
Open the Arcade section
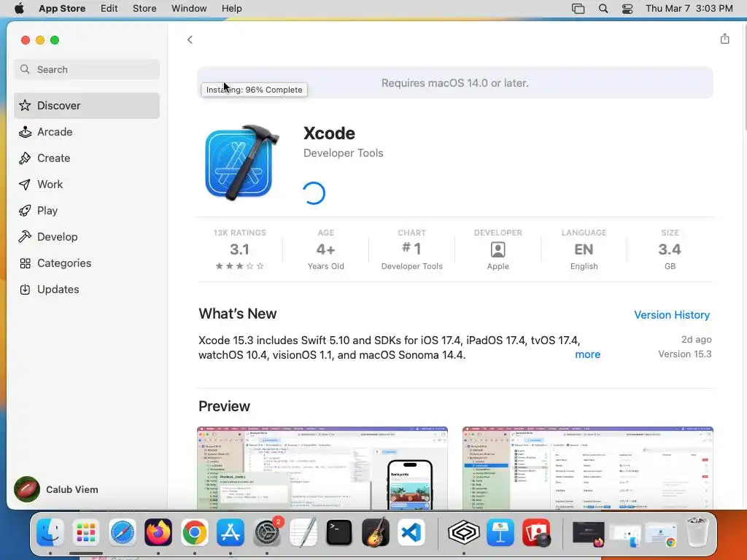pos(87,132)
